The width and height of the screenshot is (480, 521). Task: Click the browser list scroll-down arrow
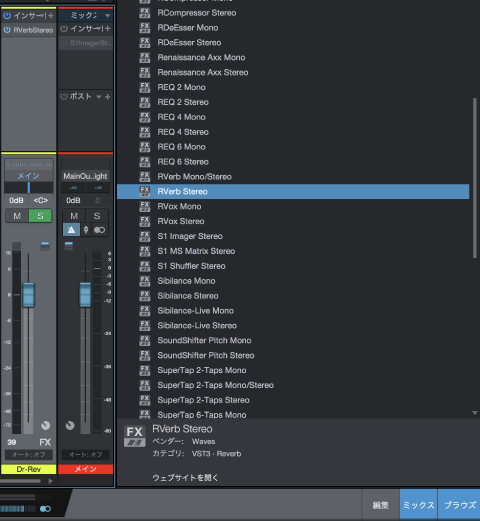475,413
